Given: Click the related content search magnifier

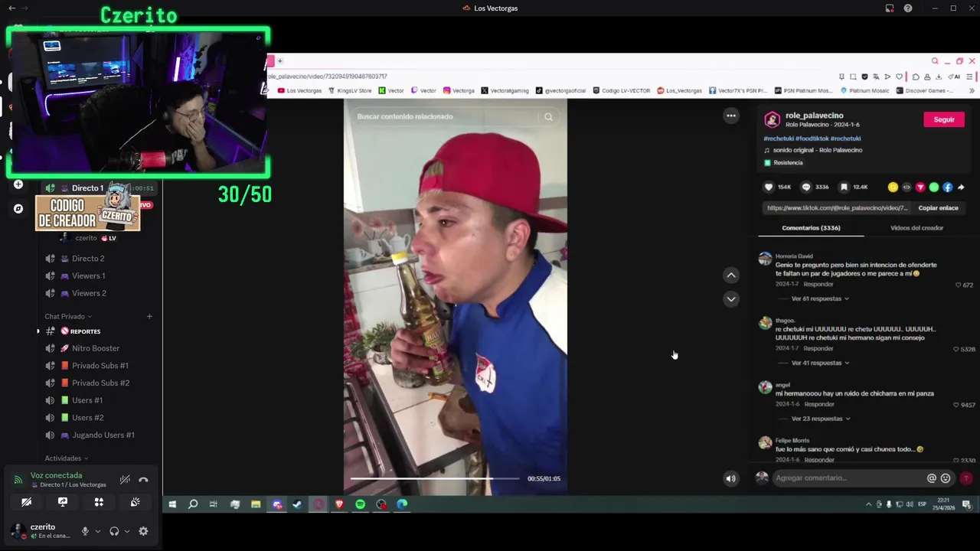Looking at the screenshot, I should (548, 117).
